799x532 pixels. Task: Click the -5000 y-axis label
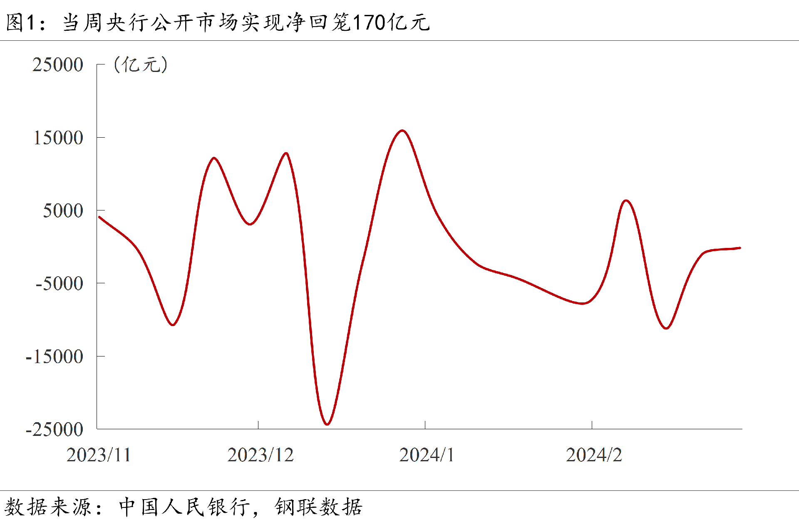(x=59, y=284)
